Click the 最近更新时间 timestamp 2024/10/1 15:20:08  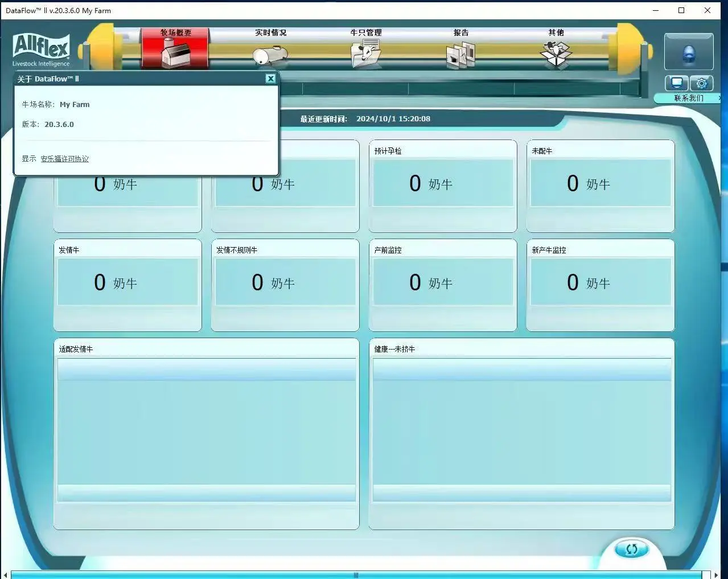393,119
